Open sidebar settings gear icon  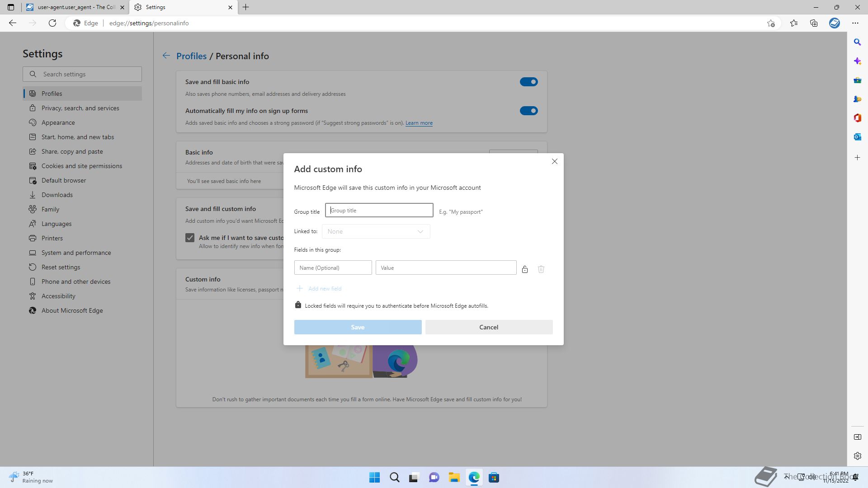coord(857,456)
